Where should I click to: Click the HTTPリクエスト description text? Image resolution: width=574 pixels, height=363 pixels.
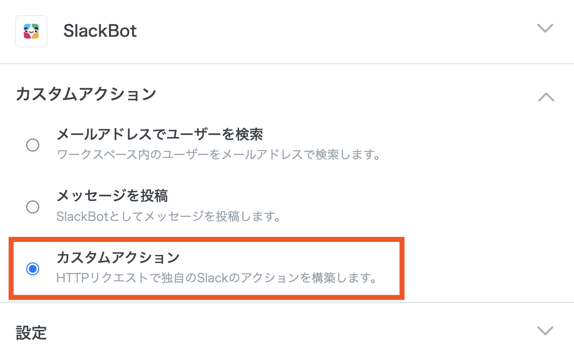(x=216, y=278)
